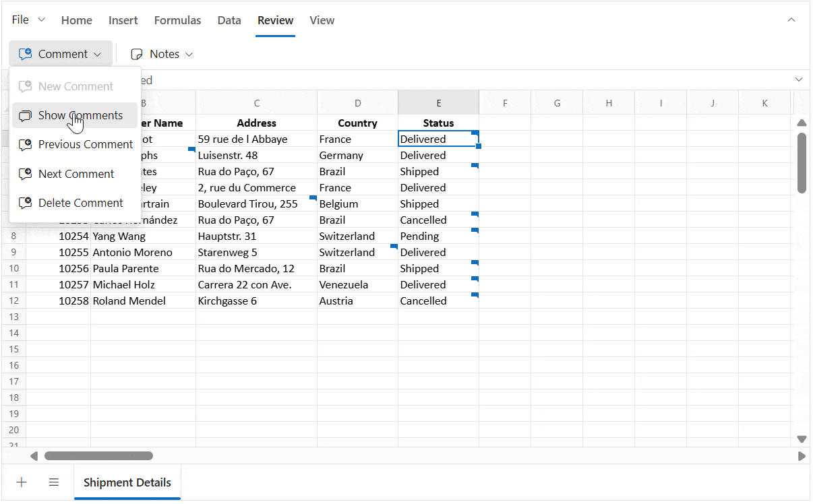Click the cell "Yang Wang"
The width and height of the screenshot is (813, 504).
144,236
